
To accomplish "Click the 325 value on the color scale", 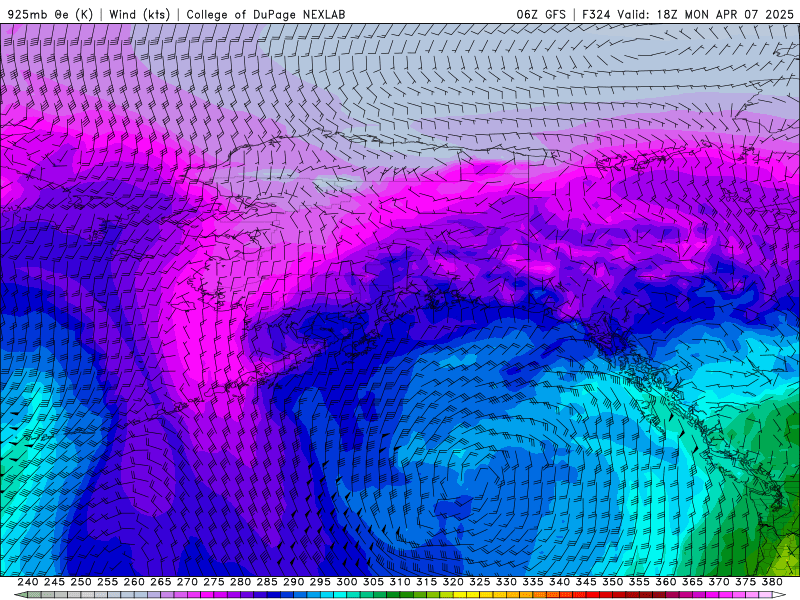I will 480,582.
